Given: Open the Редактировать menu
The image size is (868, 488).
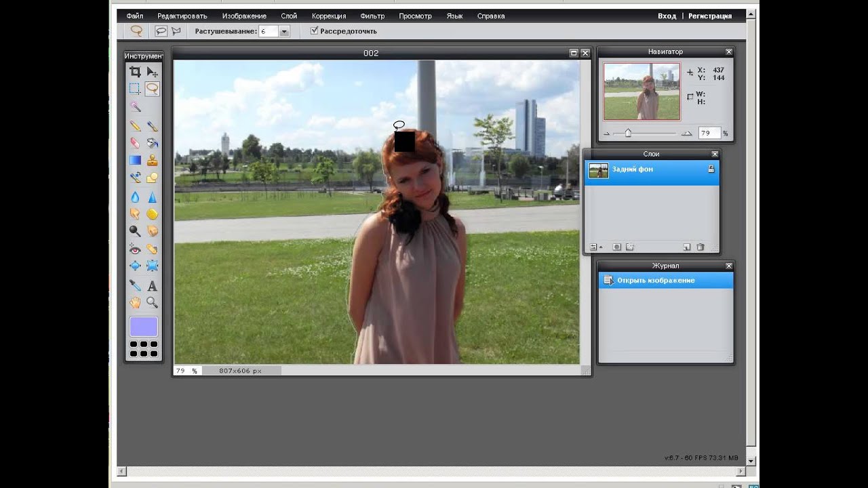Looking at the screenshot, I should pyautogui.click(x=182, y=16).
